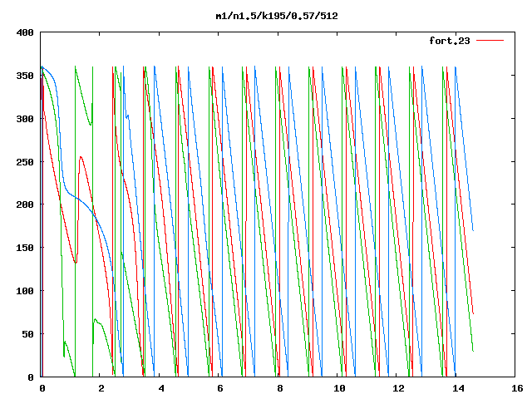The image size is (532, 399).
Task: Click x-axis label 2
Action: pos(101,388)
